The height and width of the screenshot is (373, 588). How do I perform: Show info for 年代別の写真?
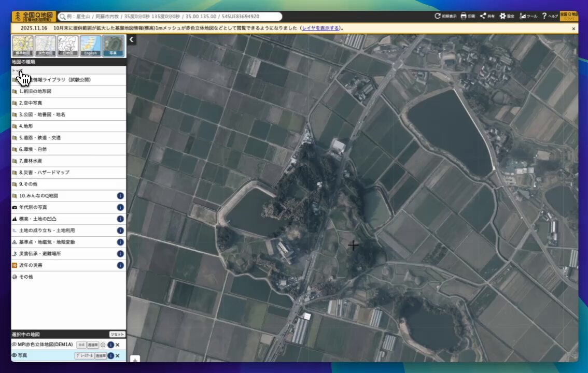[x=120, y=207]
